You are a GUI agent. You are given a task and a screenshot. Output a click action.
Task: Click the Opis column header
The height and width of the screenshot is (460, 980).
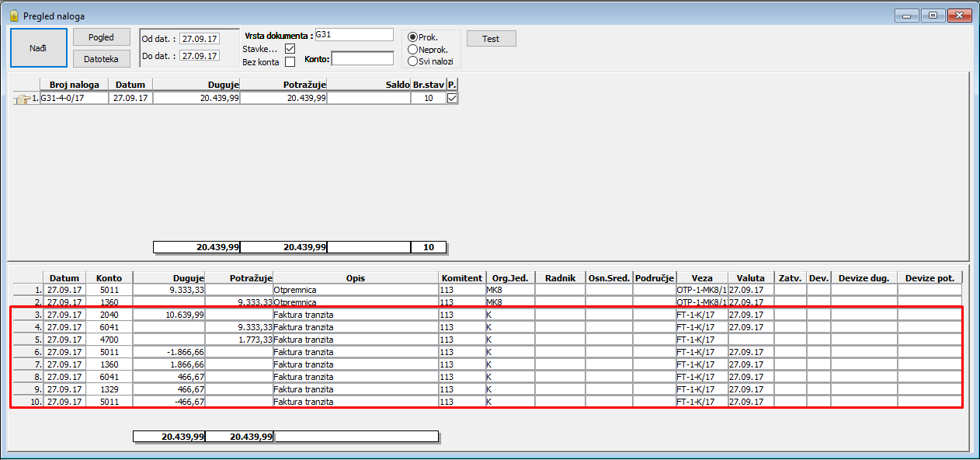tap(355, 277)
